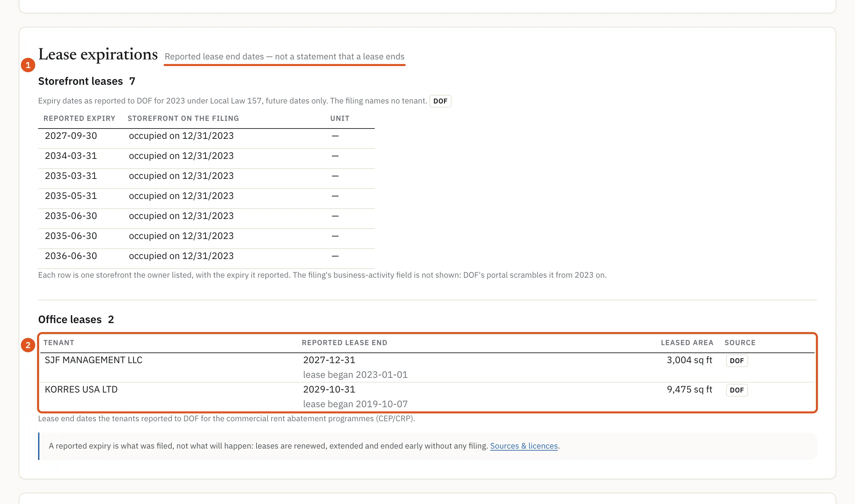This screenshot has width=855, height=504.
Task: Click the STOREFRONT ON THE FILING column header
Action: [183, 118]
